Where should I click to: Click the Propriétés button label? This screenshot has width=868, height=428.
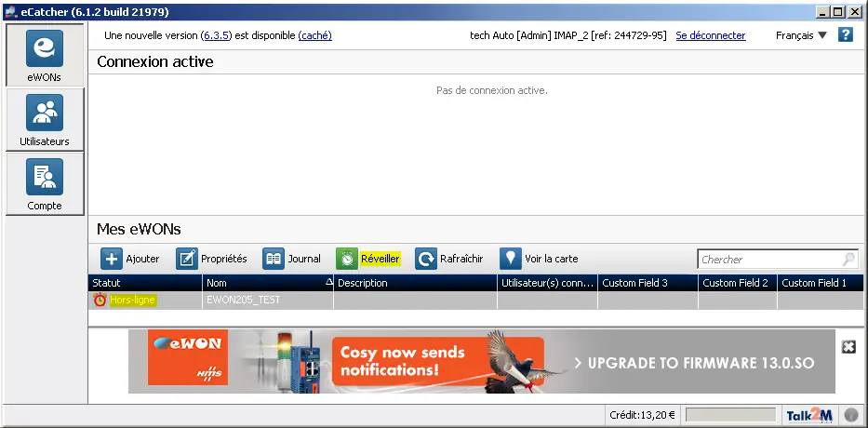point(223,259)
